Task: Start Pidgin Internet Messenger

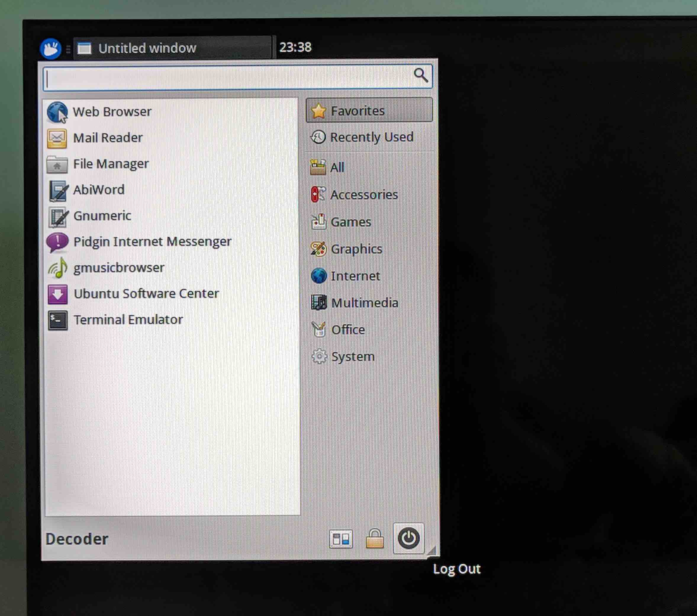Action: point(152,242)
